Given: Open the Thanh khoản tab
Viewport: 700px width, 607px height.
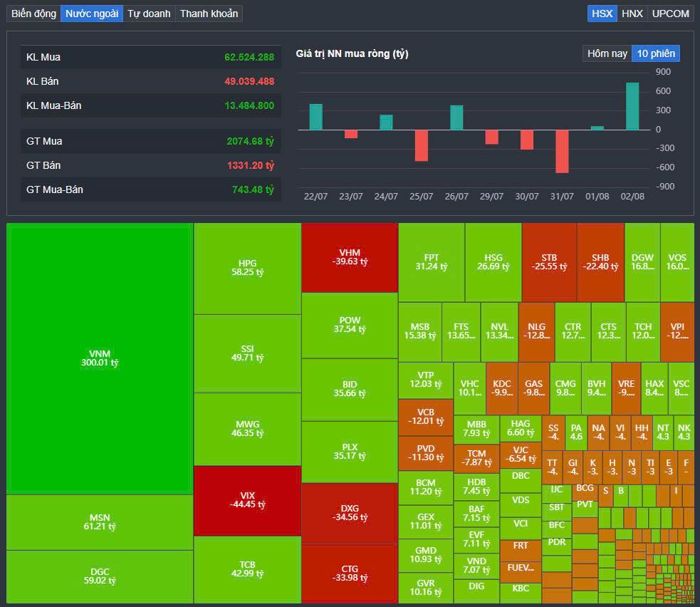Looking at the screenshot, I should 209,14.
